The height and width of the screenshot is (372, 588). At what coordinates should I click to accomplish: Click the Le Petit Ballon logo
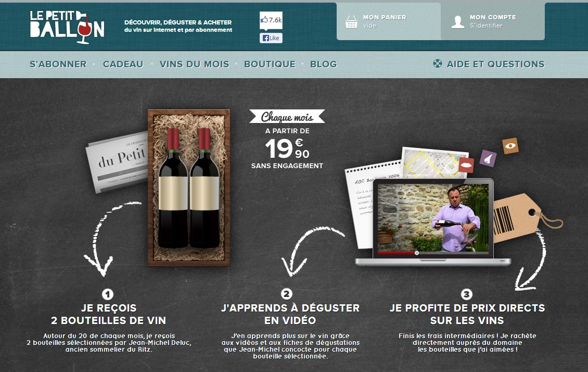point(67,27)
